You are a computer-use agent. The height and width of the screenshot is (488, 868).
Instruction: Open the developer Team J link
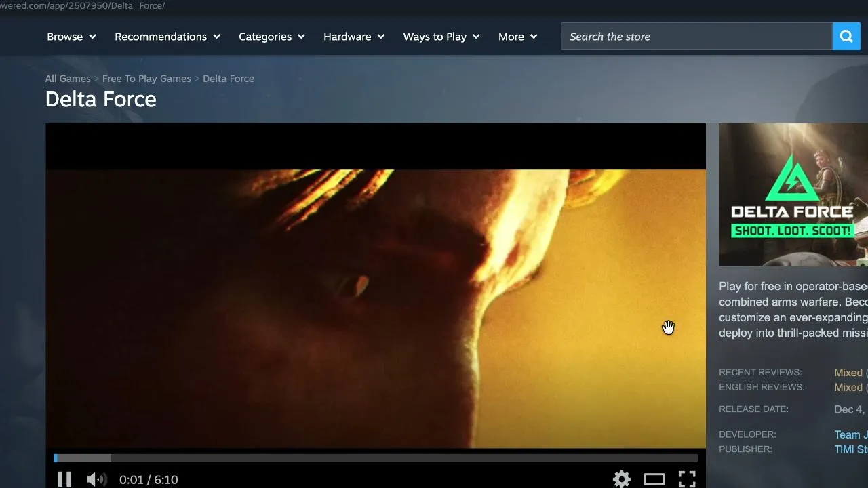[x=851, y=435]
